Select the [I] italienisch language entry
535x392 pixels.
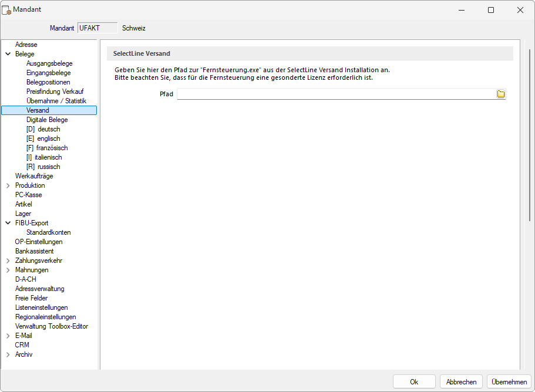click(x=45, y=157)
